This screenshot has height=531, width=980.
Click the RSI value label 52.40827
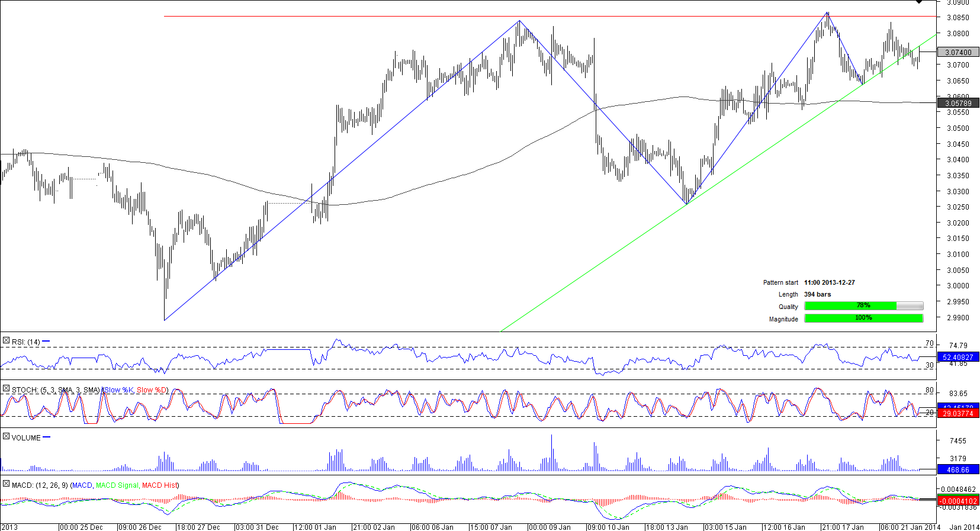click(958, 358)
